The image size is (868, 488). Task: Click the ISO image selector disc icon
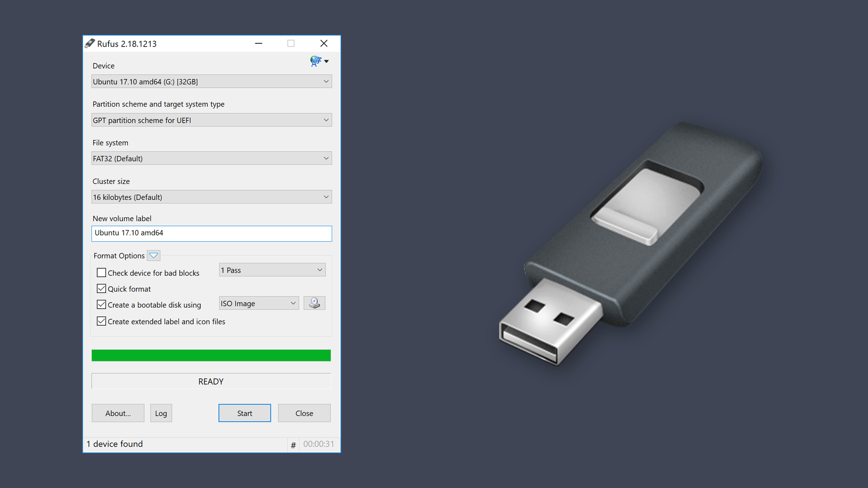tap(314, 303)
